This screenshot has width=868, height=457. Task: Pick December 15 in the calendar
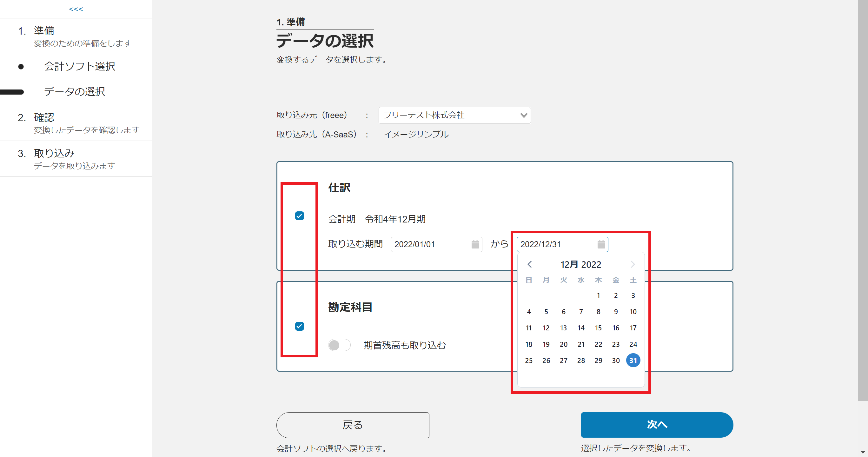point(599,328)
